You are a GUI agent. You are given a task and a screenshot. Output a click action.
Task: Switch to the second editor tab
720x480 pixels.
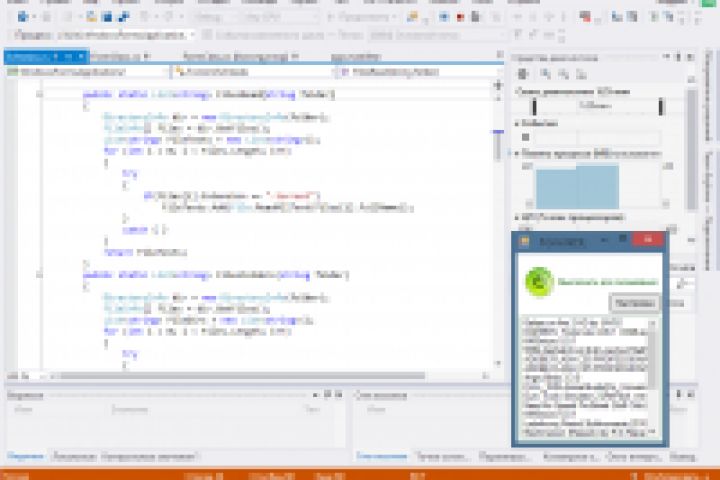point(119,57)
